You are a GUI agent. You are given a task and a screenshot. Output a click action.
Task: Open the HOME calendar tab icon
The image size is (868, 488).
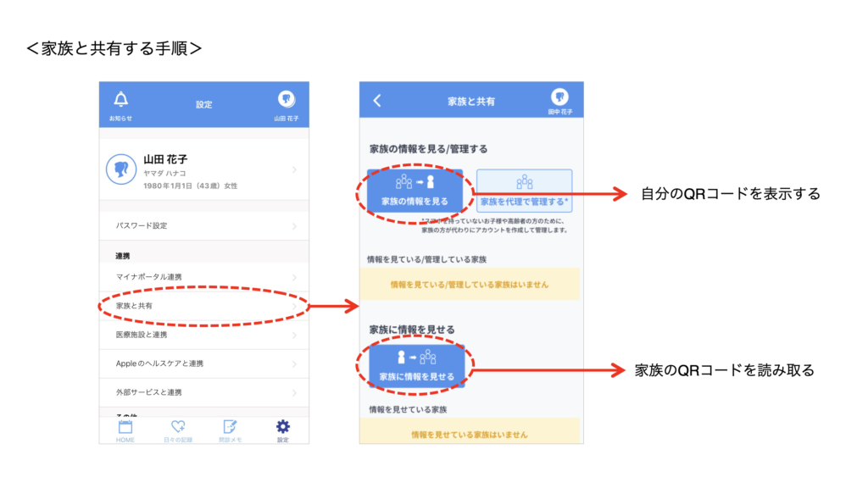[x=125, y=427]
